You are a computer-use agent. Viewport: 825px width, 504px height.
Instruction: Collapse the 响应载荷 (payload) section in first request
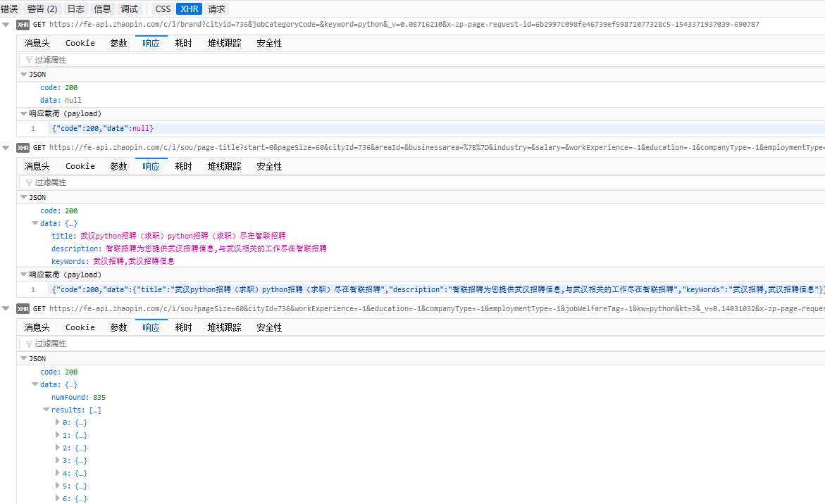[23, 113]
